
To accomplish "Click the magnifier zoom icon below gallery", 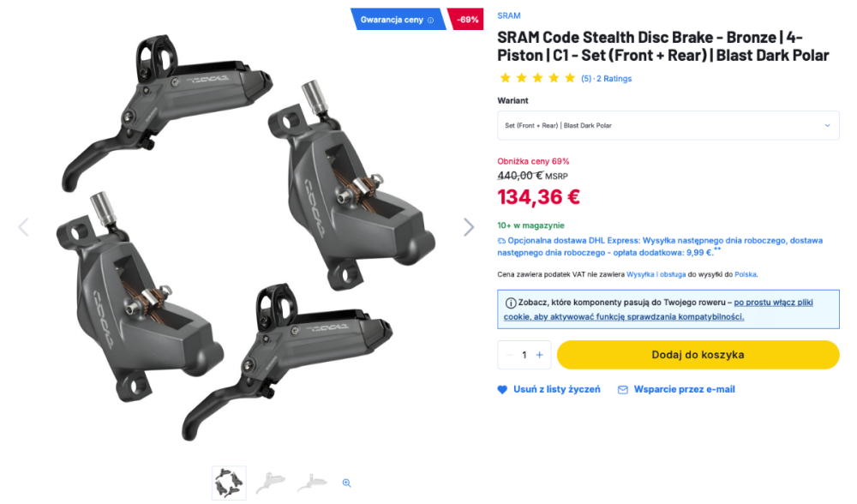I will 346,483.
